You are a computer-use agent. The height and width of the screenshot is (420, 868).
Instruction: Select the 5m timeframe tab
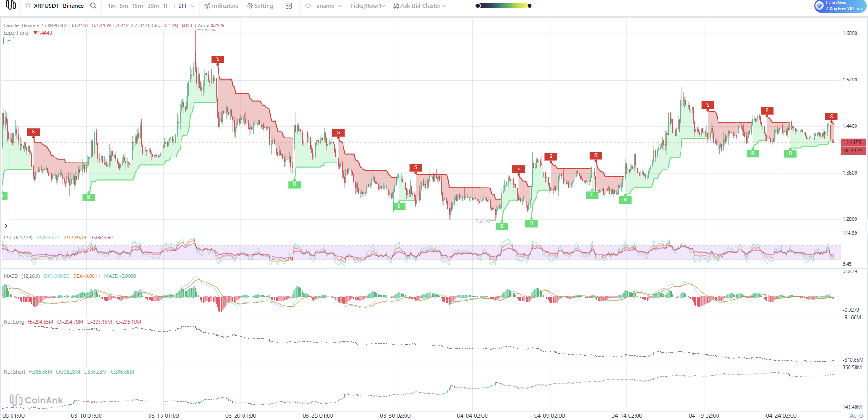pos(124,6)
